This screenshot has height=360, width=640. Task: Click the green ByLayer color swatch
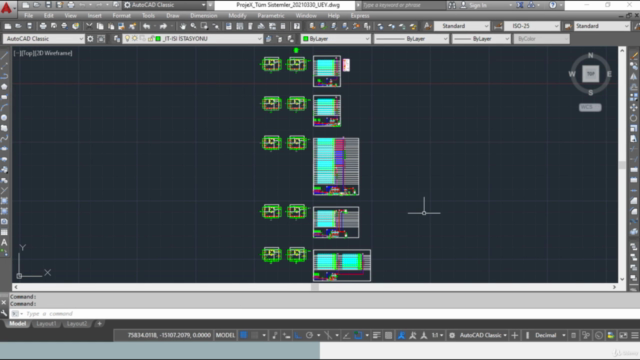(x=305, y=39)
